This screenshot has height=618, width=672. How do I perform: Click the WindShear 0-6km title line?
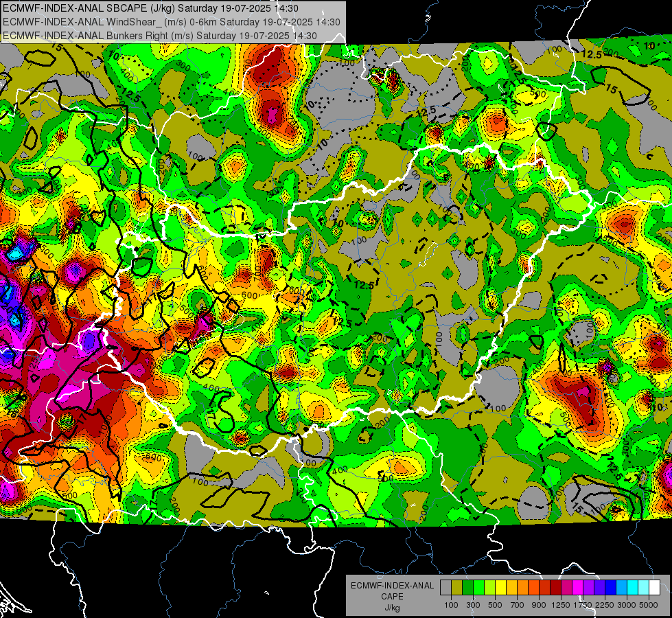pyautogui.click(x=172, y=22)
